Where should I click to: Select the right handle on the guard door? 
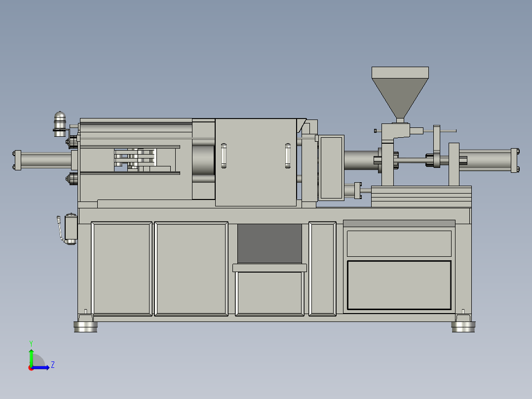pos(288,156)
